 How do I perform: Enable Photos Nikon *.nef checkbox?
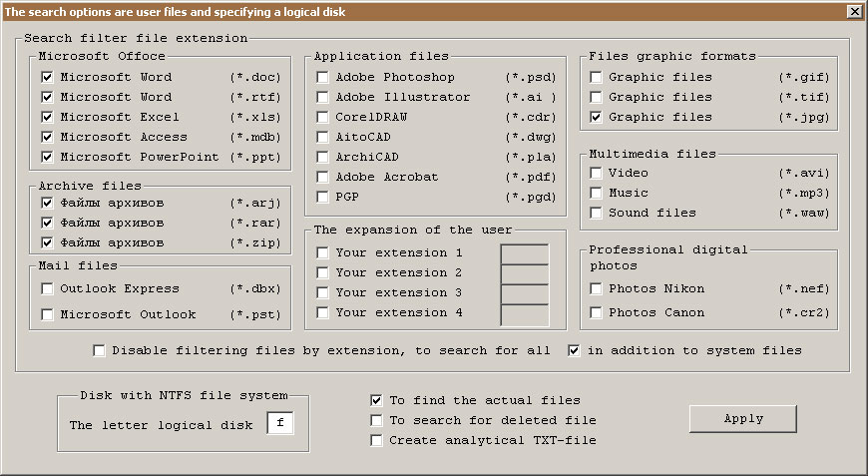tap(596, 288)
